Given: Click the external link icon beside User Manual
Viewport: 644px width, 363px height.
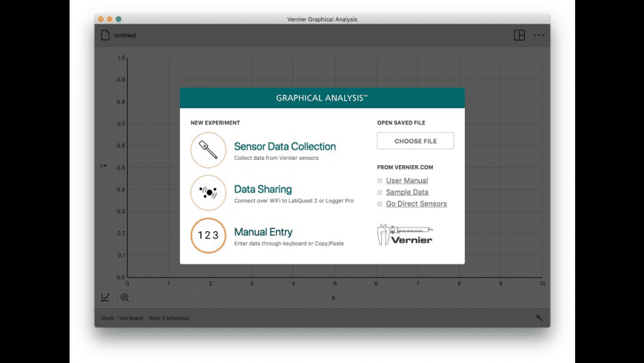Looking at the screenshot, I should click(x=380, y=181).
